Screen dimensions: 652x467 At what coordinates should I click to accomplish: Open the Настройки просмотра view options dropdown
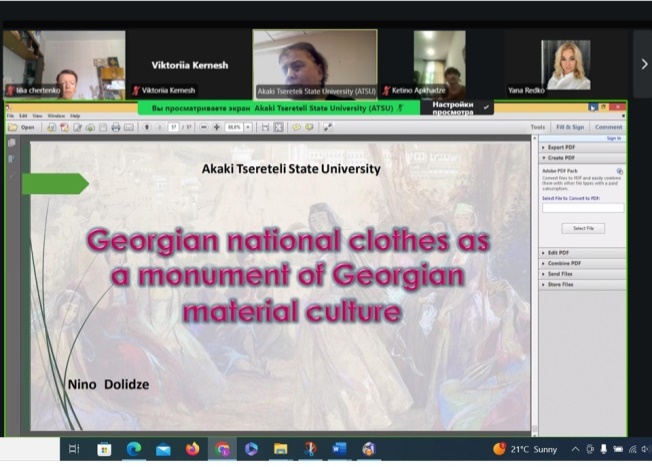tap(457, 108)
